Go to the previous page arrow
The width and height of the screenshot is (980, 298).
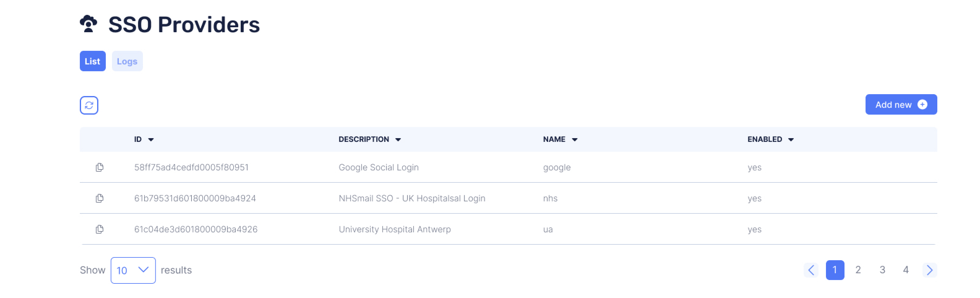[811, 270]
